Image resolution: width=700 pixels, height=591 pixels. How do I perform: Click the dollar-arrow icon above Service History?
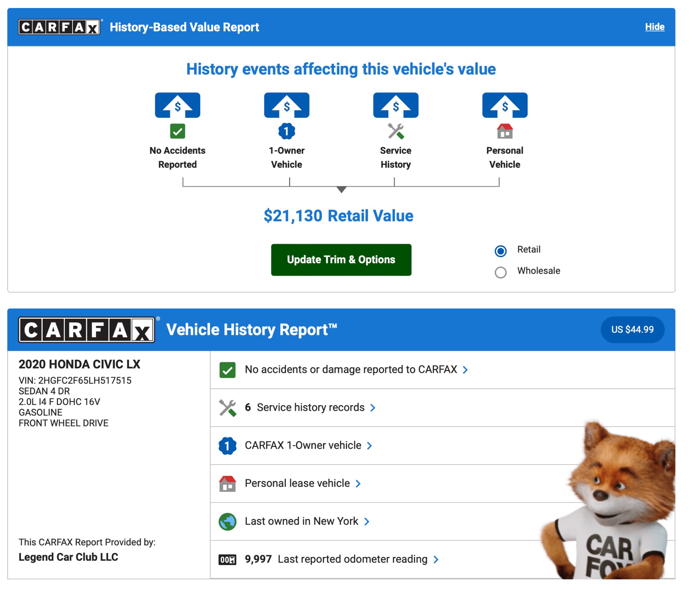pos(396,105)
